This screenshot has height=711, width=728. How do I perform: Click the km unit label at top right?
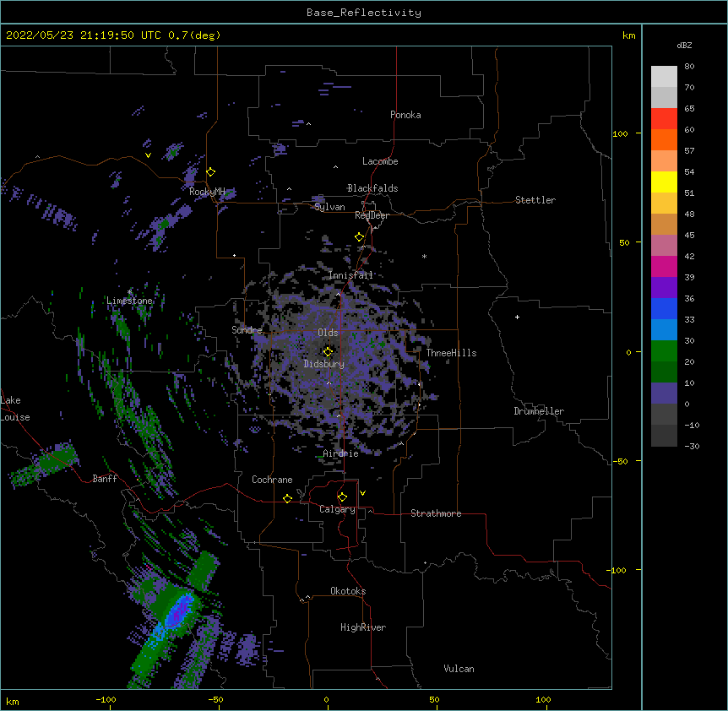click(629, 35)
